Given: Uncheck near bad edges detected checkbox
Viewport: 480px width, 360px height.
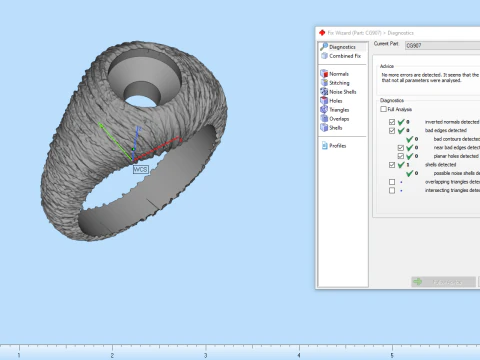Looking at the screenshot, I should pyautogui.click(x=401, y=148).
